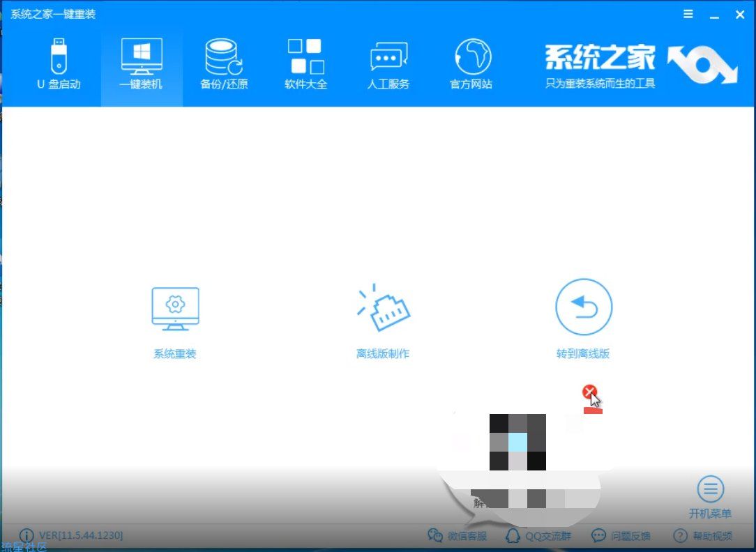Select the 系统重装 label
The image size is (756, 552).
[x=175, y=354]
